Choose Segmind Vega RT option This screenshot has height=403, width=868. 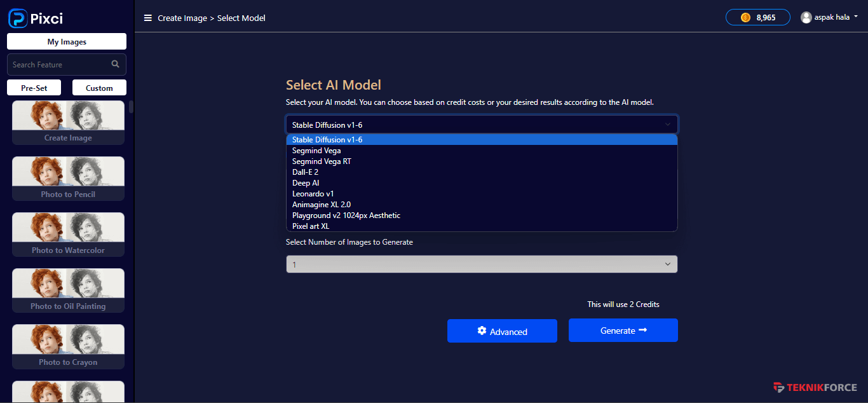[482, 161]
